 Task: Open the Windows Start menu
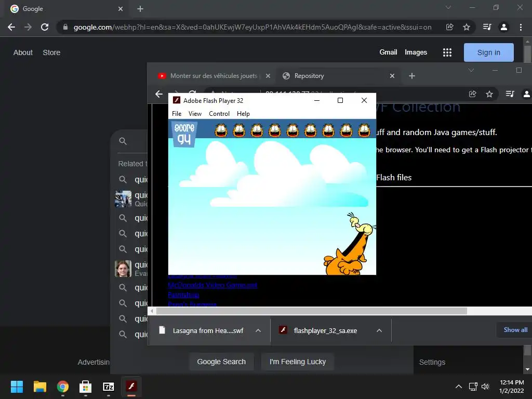click(x=17, y=387)
